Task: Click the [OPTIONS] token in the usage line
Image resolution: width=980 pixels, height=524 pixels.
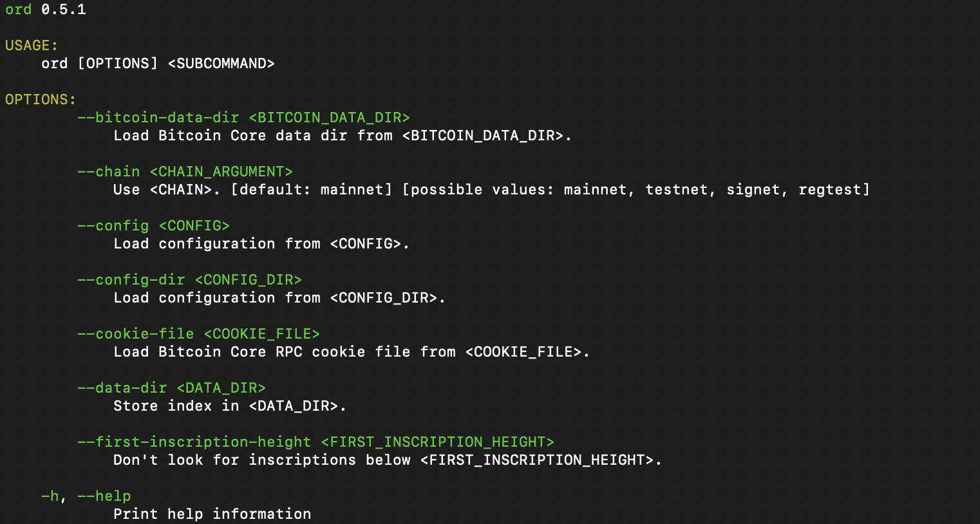Action: (117, 64)
